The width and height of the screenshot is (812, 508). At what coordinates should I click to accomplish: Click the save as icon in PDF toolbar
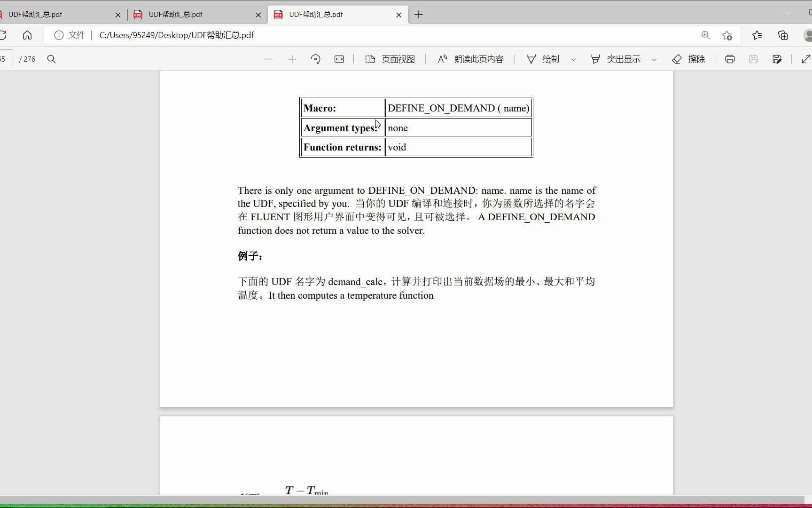click(777, 59)
